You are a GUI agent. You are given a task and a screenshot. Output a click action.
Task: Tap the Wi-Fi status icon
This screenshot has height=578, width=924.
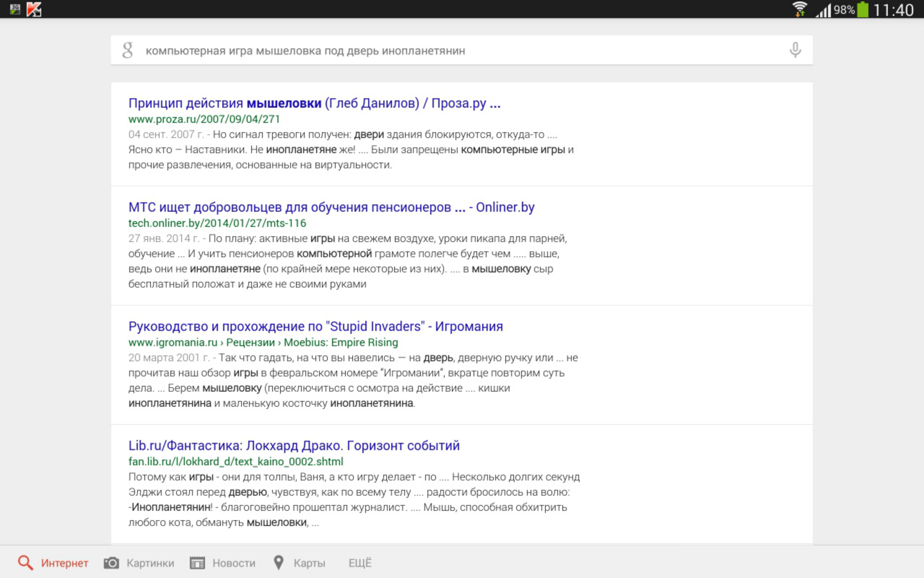click(x=799, y=9)
